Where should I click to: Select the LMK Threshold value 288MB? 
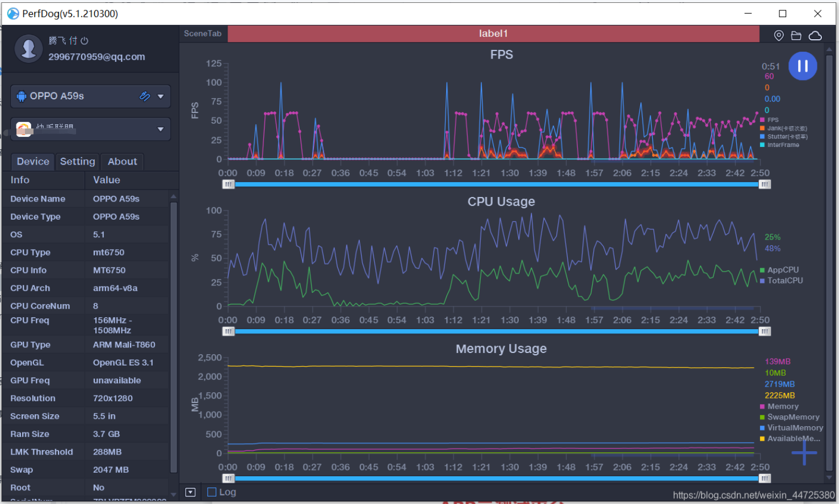[x=107, y=452]
